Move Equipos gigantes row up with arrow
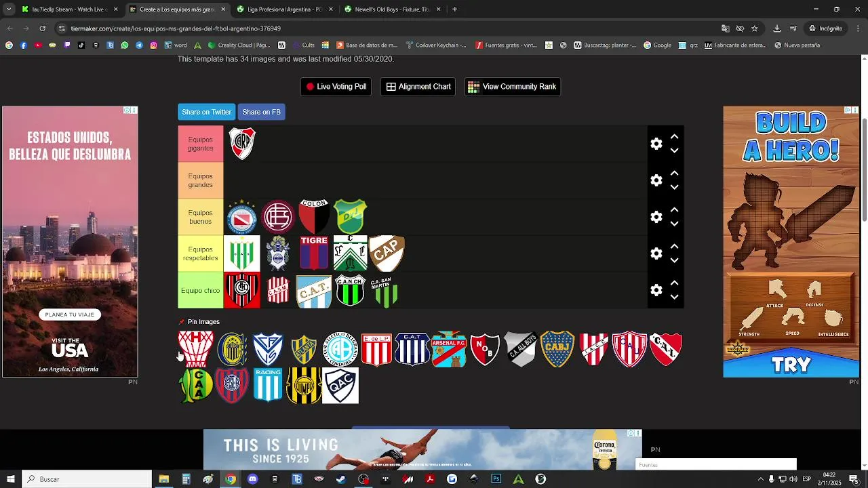Screen dimensions: 868x488 tap(674, 136)
